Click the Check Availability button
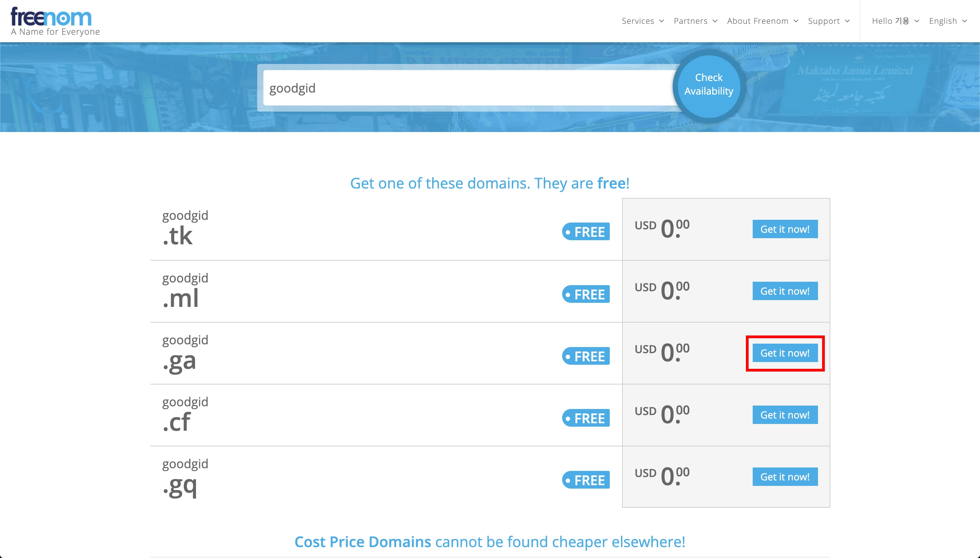Viewport: 980px width, 558px height. coord(709,85)
